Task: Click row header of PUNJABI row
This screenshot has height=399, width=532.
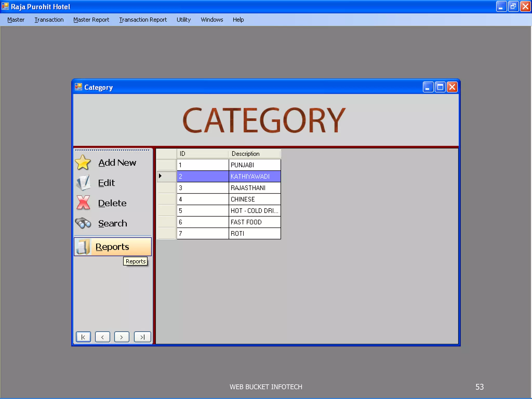Action: click(x=167, y=165)
